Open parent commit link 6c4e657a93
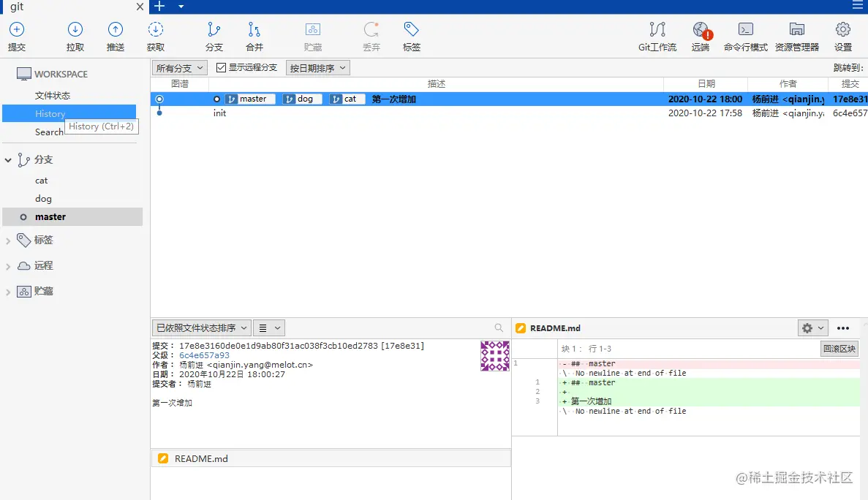The height and width of the screenshot is (500, 868). (x=204, y=355)
